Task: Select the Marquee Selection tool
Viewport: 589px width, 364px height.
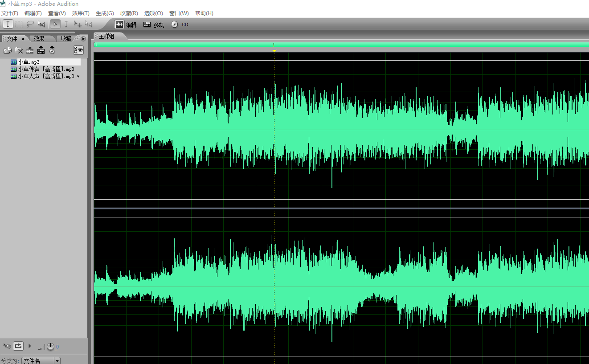Action: tap(19, 24)
